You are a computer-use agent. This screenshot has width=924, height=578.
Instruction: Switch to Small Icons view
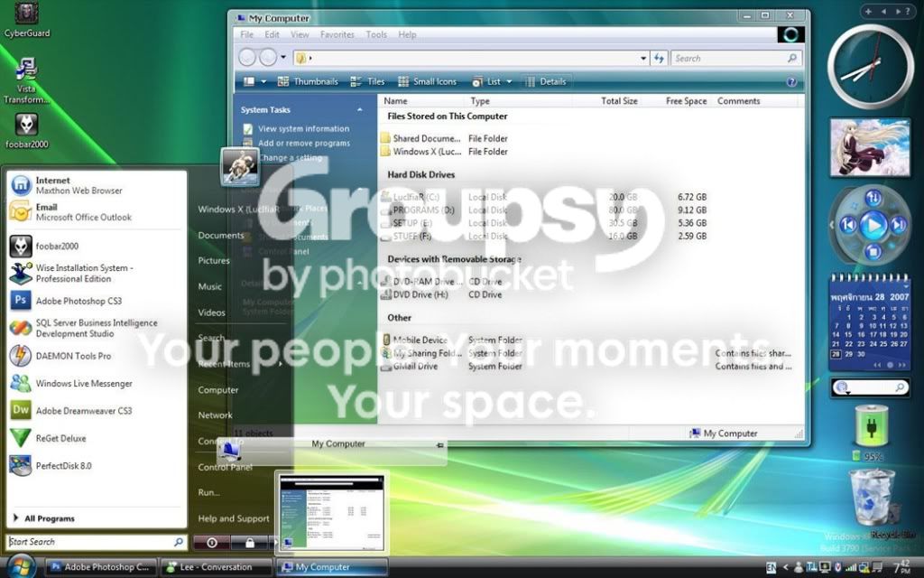point(427,81)
